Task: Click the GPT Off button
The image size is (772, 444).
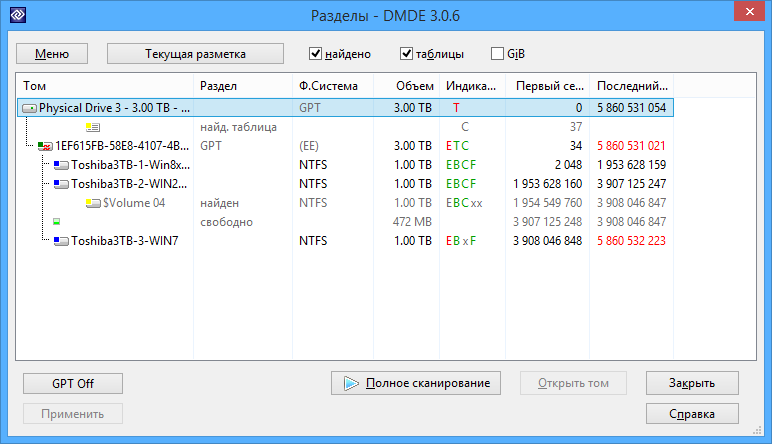Action: [73, 383]
